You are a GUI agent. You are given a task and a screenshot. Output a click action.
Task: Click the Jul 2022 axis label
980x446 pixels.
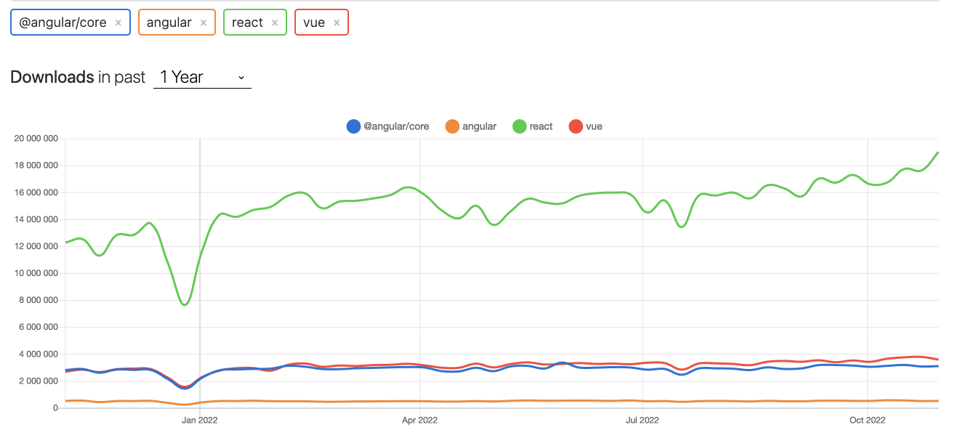pyautogui.click(x=642, y=420)
